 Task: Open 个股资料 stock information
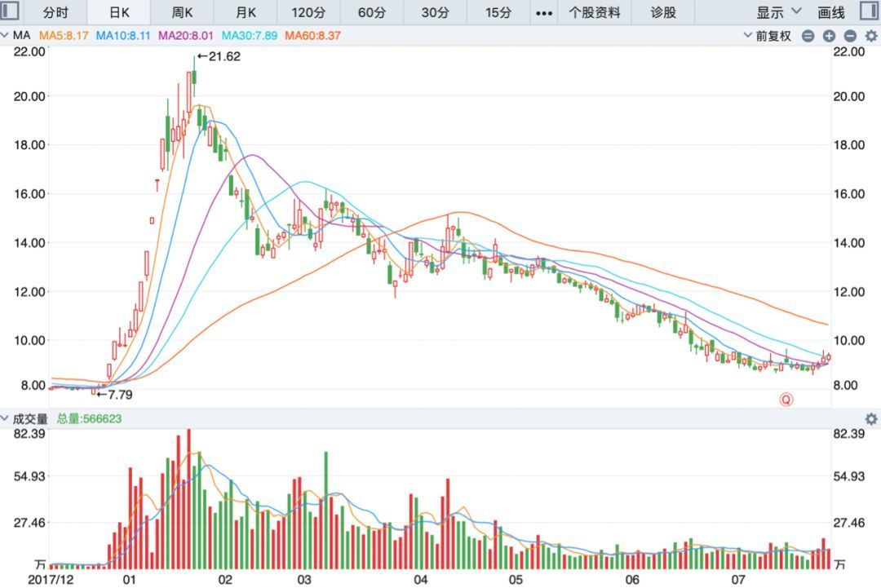(x=595, y=12)
